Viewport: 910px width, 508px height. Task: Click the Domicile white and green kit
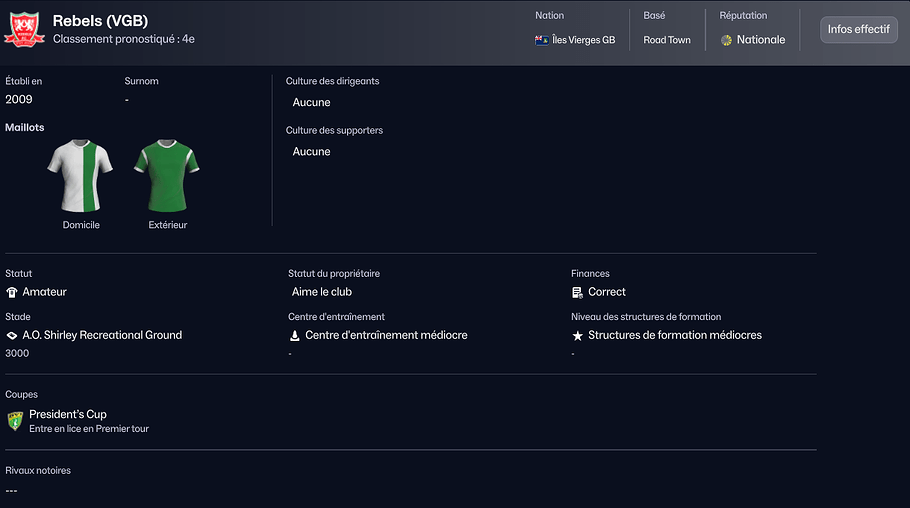coord(81,176)
